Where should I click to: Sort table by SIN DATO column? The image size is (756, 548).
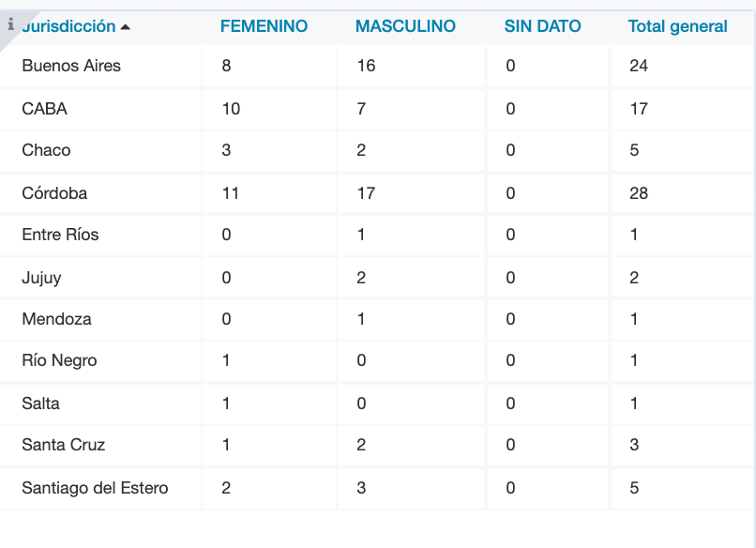(x=542, y=26)
